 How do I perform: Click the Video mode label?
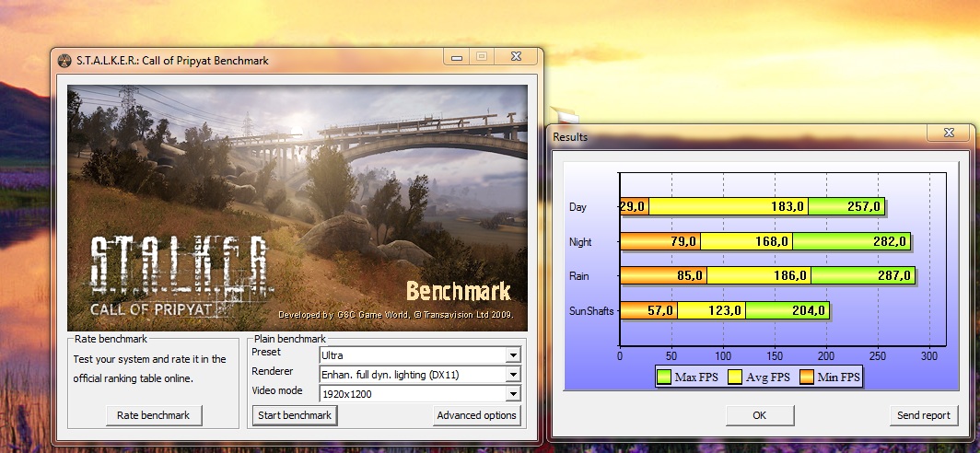click(x=277, y=390)
